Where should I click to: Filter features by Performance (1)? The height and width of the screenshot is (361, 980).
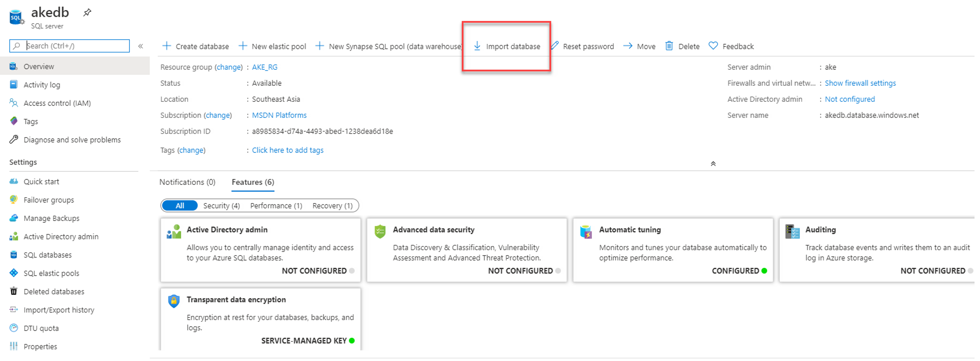pyautogui.click(x=276, y=206)
